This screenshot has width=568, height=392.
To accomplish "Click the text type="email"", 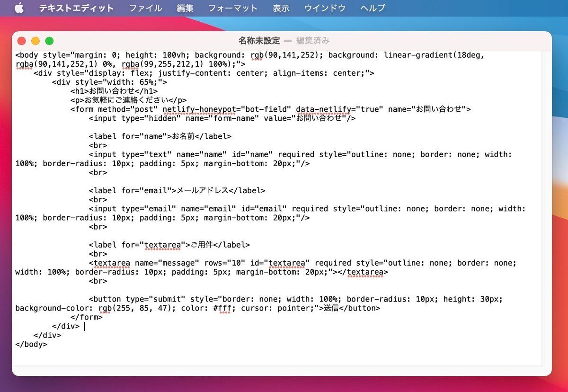I will tap(149, 209).
